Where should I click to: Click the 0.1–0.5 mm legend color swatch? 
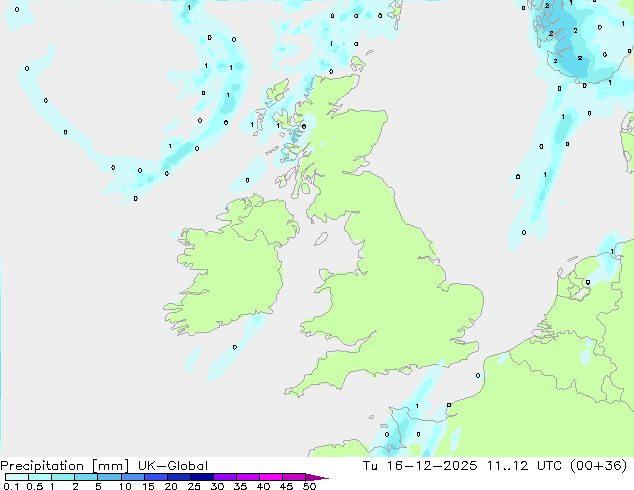[17, 477]
